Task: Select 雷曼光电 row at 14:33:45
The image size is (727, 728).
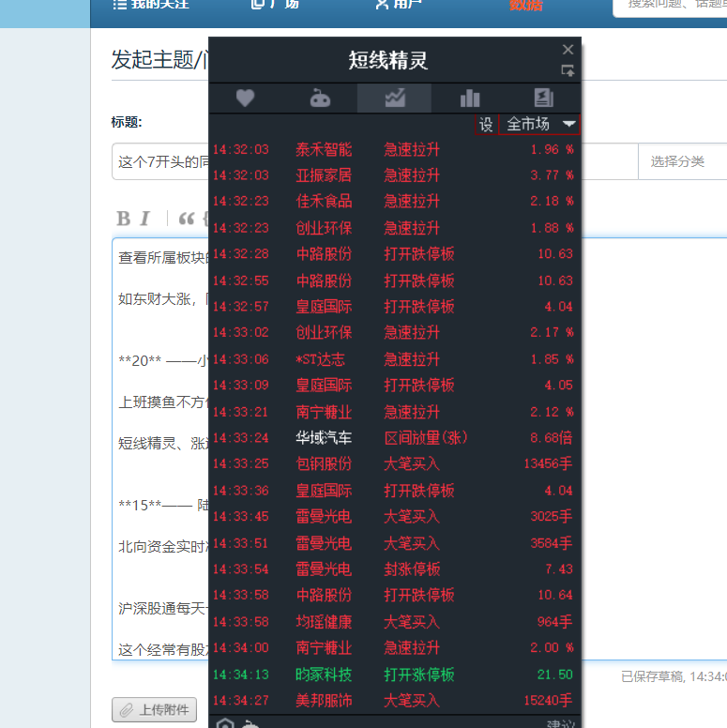Action: (x=394, y=516)
